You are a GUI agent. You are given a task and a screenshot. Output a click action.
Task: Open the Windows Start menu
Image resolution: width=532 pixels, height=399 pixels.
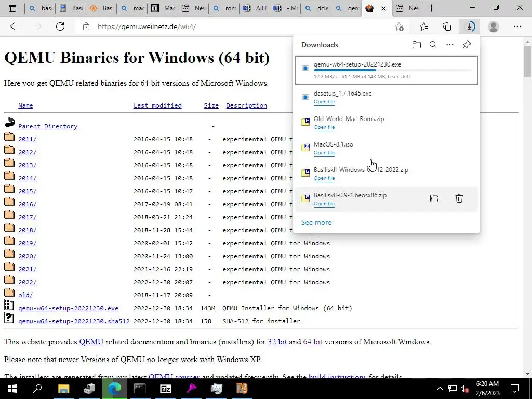[x=12, y=389]
